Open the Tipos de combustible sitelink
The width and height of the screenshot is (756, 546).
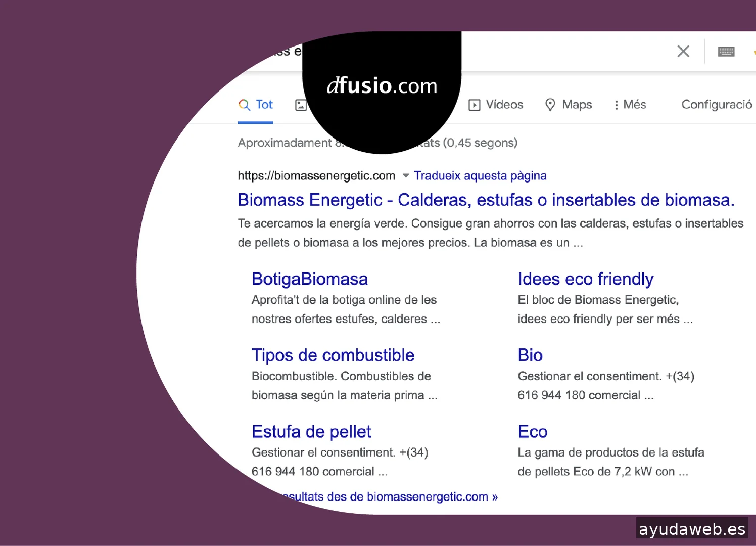(333, 355)
